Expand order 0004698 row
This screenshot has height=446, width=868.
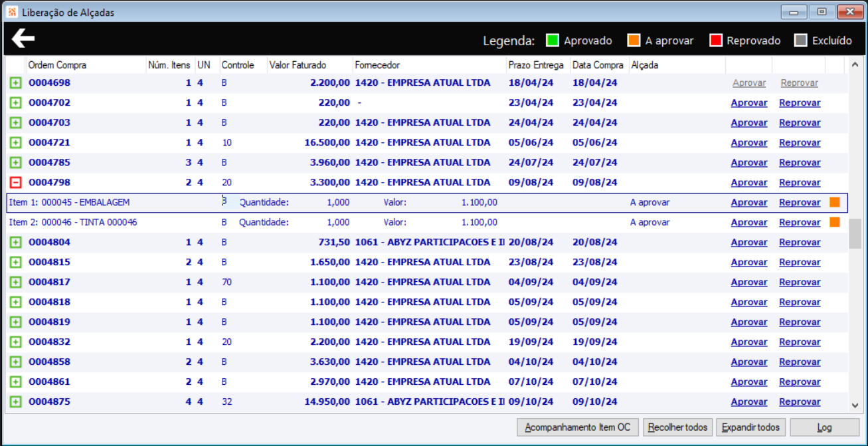(x=15, y=83)
